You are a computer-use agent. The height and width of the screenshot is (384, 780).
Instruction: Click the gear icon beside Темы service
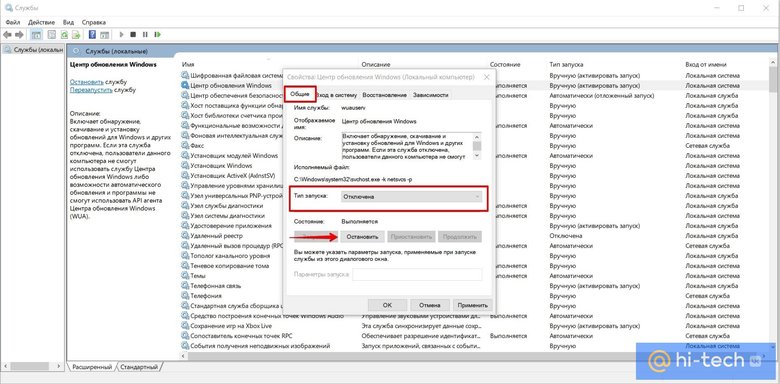click(x=185, y=276)
